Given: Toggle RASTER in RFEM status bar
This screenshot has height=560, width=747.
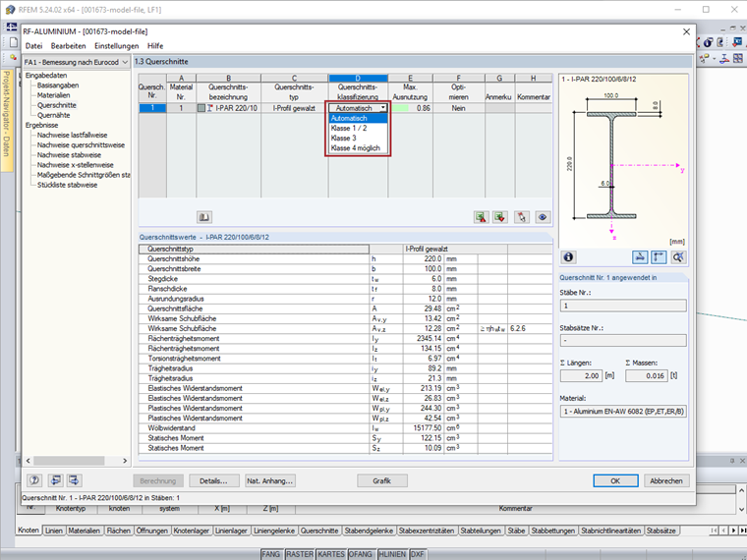Looking at the screenshot, I should (300, 554).
